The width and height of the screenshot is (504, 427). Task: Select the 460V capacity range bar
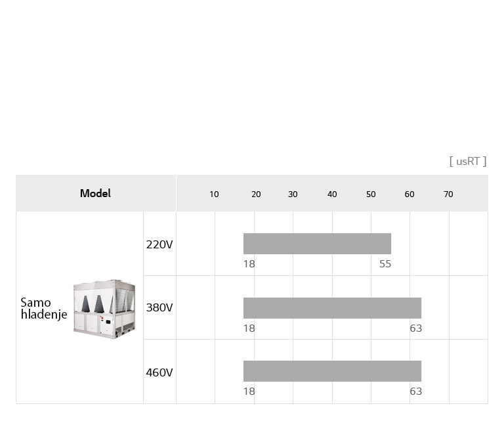tap(332, 371)
